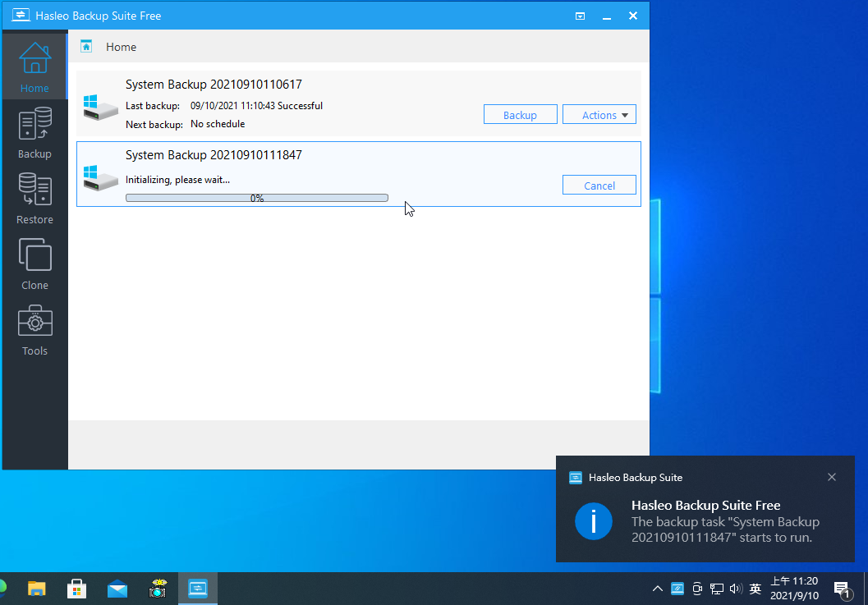This screenshot has width=868, height=605.
Task: Open the volume control in system tray
Action: tap(735, 589)
